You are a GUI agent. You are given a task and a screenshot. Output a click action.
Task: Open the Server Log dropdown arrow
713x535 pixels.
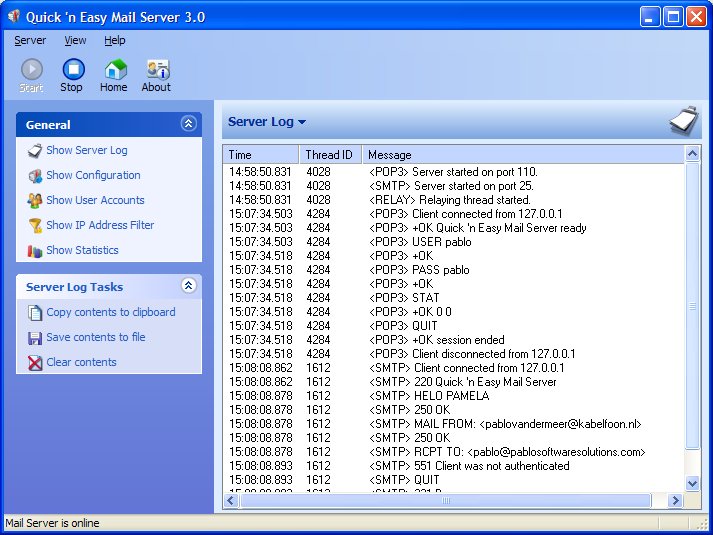pyautogui.click(x=302, y=122)
